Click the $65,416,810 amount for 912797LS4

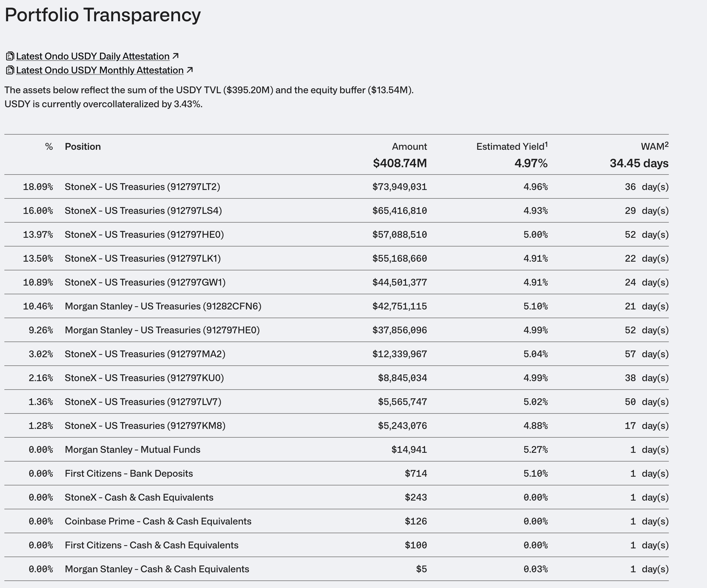coord(399,211)
